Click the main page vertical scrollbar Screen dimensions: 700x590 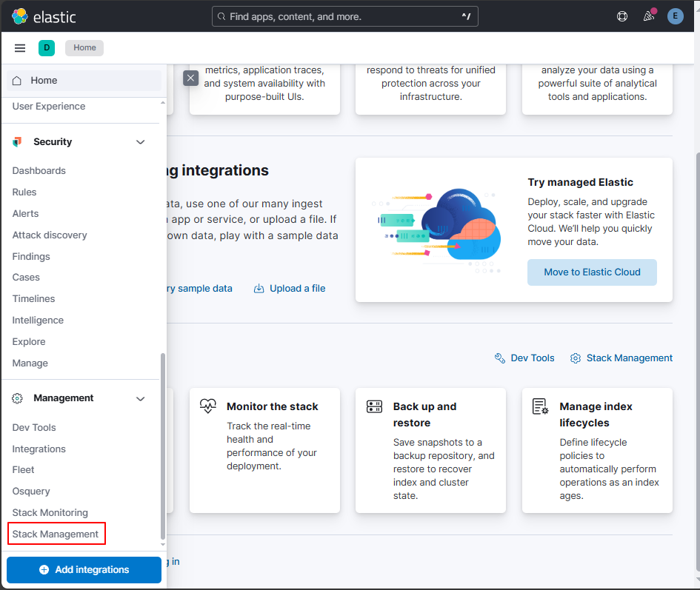pos(697,361)
